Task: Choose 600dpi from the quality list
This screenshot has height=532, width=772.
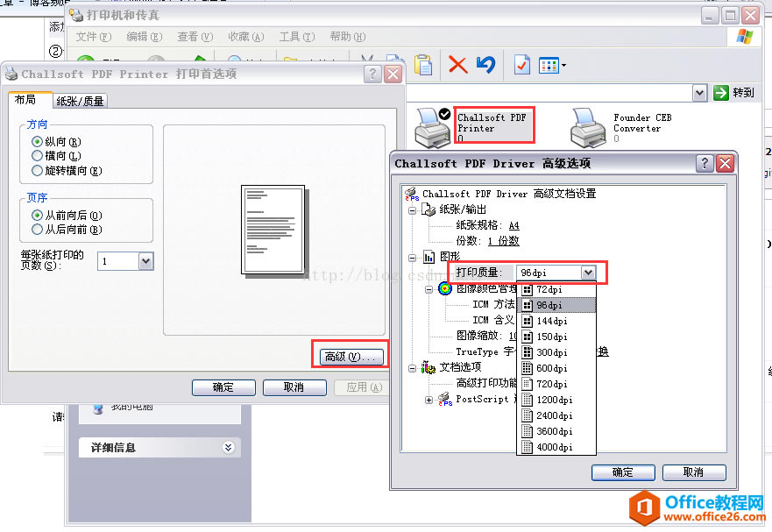Action: click(556, 368)
